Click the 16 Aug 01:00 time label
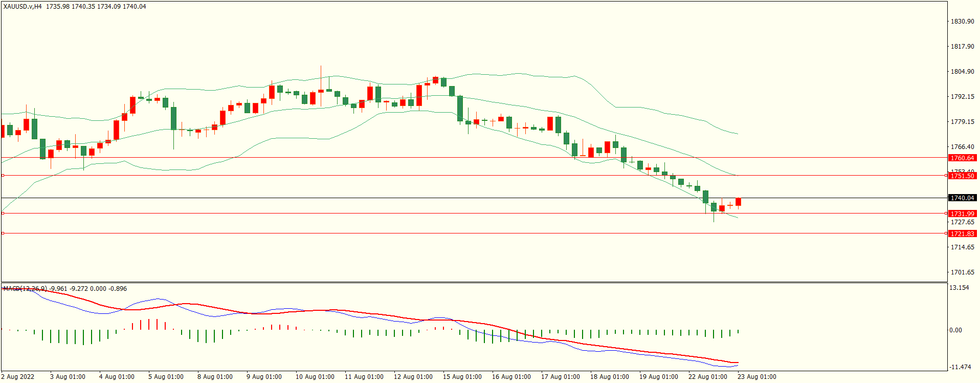Image resolution: width=980 pixels, height=383 pixels. pyautogui.click(x=511, y=377)
